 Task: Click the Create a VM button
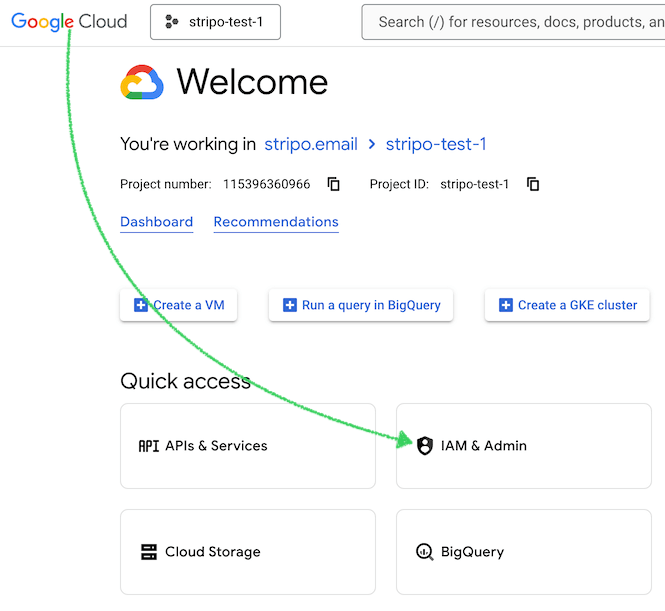(x=179, y=305)
